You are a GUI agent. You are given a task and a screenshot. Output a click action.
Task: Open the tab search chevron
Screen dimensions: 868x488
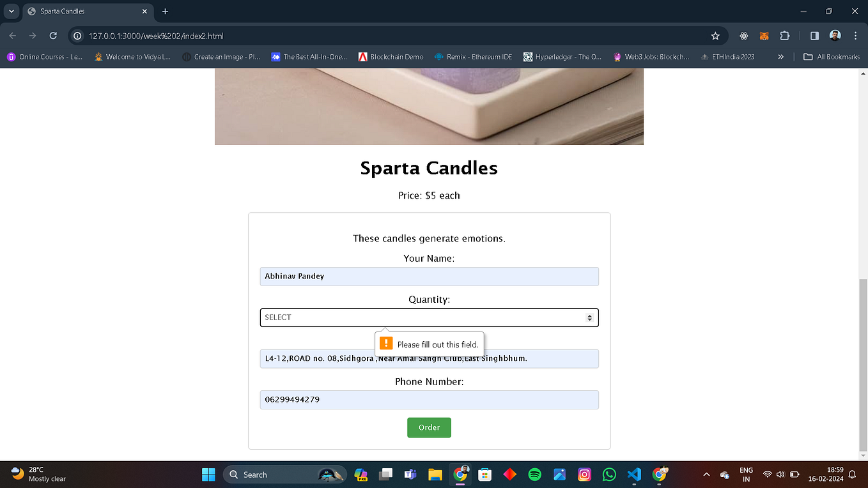point(11,11)
